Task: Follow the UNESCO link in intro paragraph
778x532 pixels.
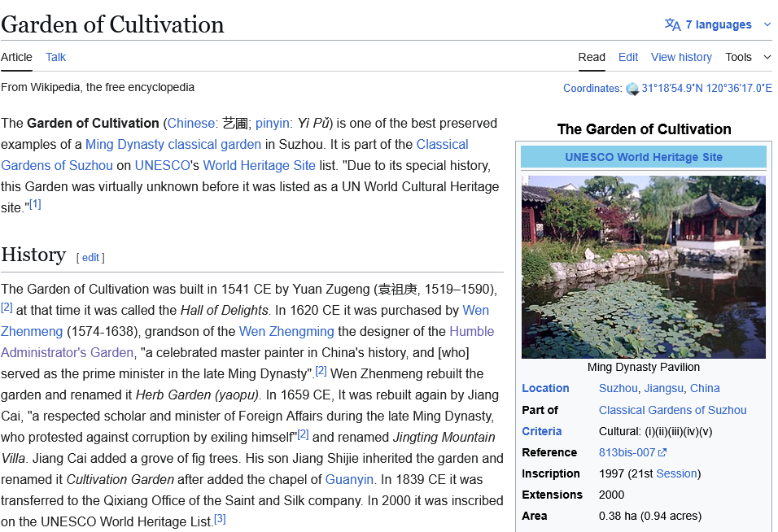Action: (162, 165)
